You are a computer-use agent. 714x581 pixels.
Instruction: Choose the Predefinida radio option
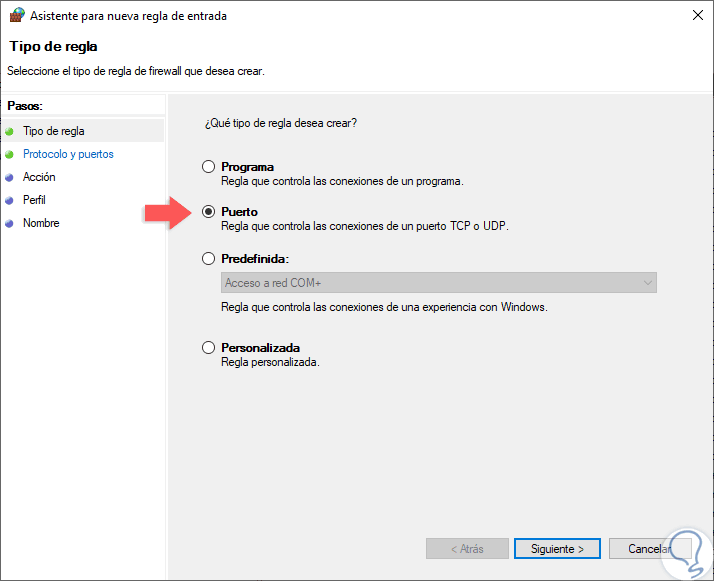[208, 258]
